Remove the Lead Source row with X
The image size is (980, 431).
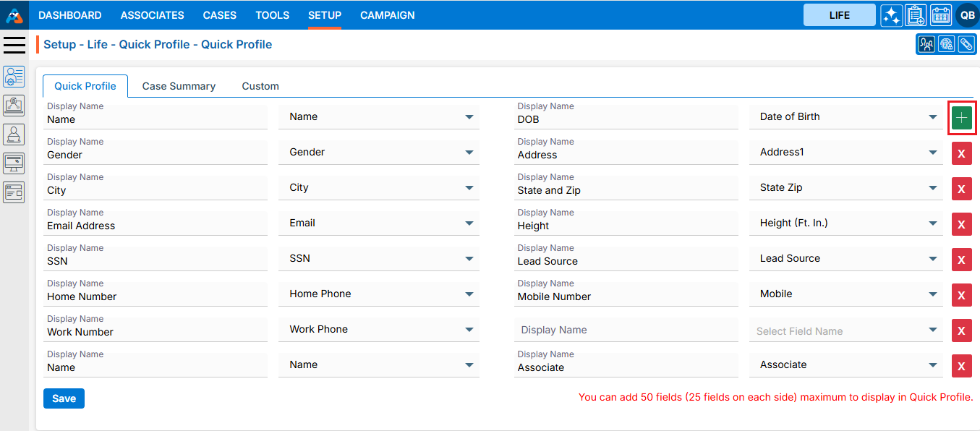click(961, 260)
